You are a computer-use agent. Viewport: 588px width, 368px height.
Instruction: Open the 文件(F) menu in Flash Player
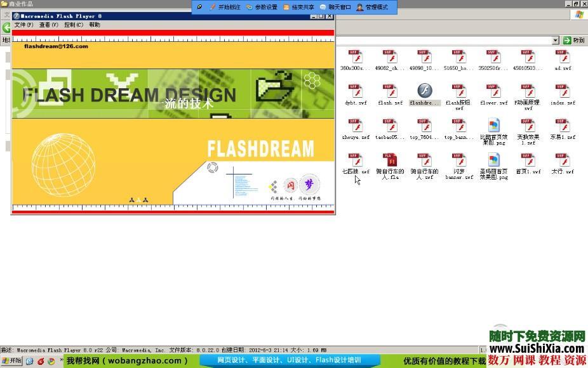point(24,25)
